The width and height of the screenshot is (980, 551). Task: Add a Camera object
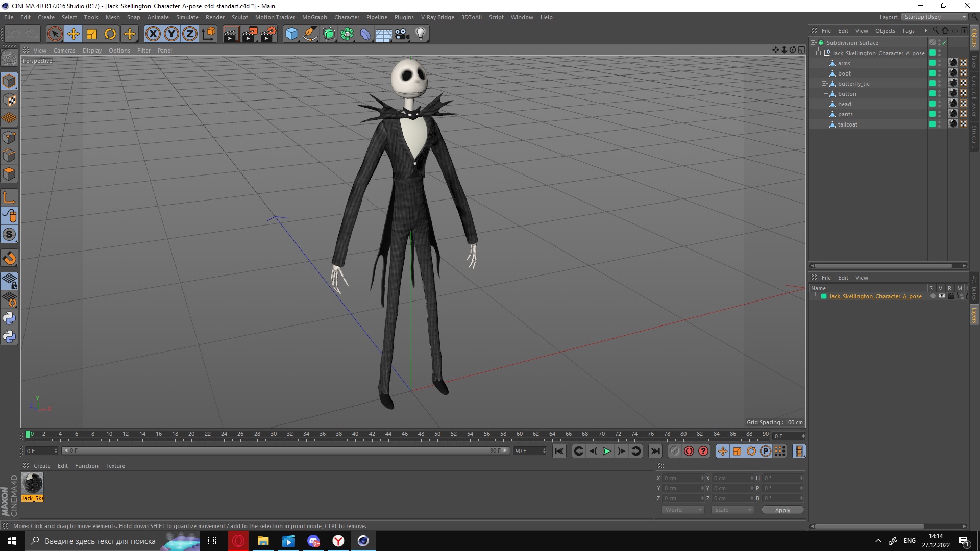pyautogui.click(x=402, y=34)
